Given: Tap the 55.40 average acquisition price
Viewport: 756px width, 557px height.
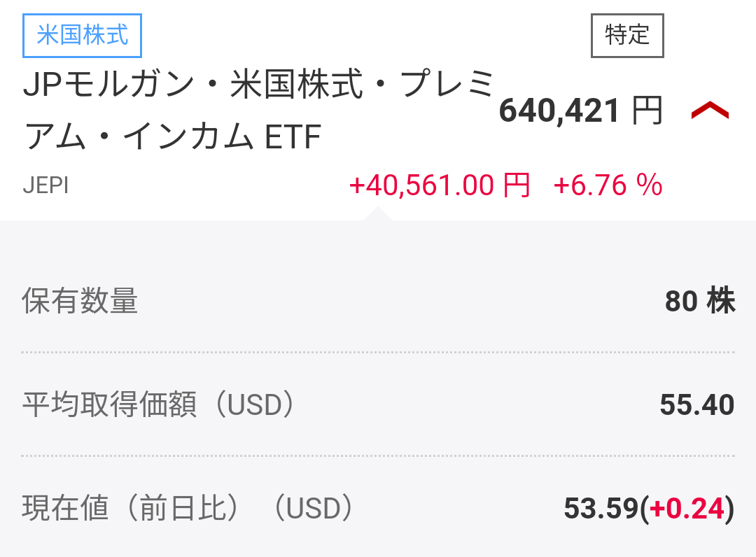Looking at the screenshot, I should pos(696,404).
